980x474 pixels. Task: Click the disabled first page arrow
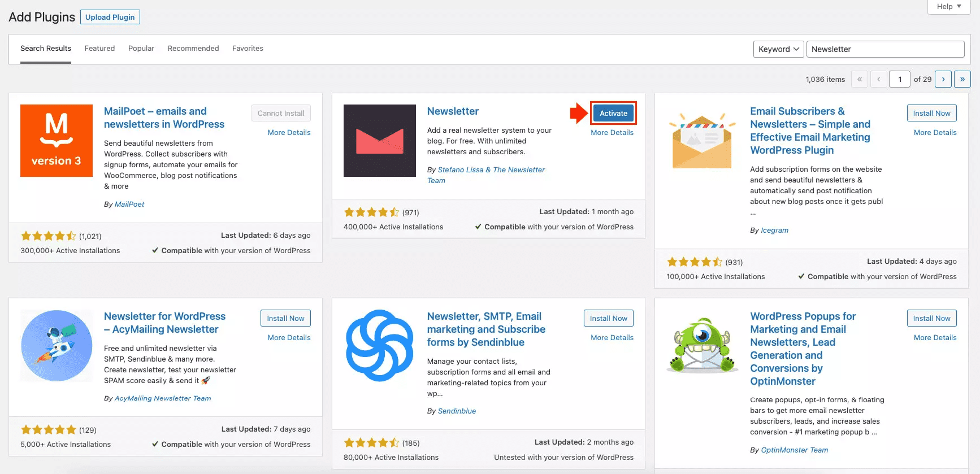[860, 79]
